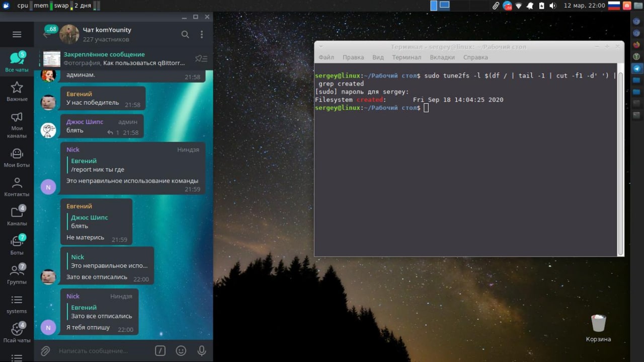Go back using the arrow with 68 badge
Image resolution: width=644 pixels, height=362 pixels.
(50, 32)
